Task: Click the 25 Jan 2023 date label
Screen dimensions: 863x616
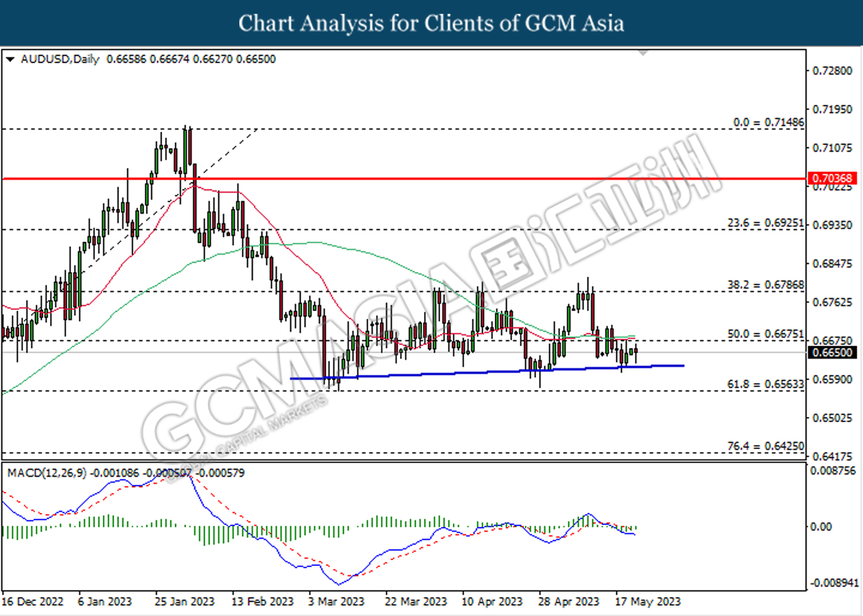Action: click(184, 602)
